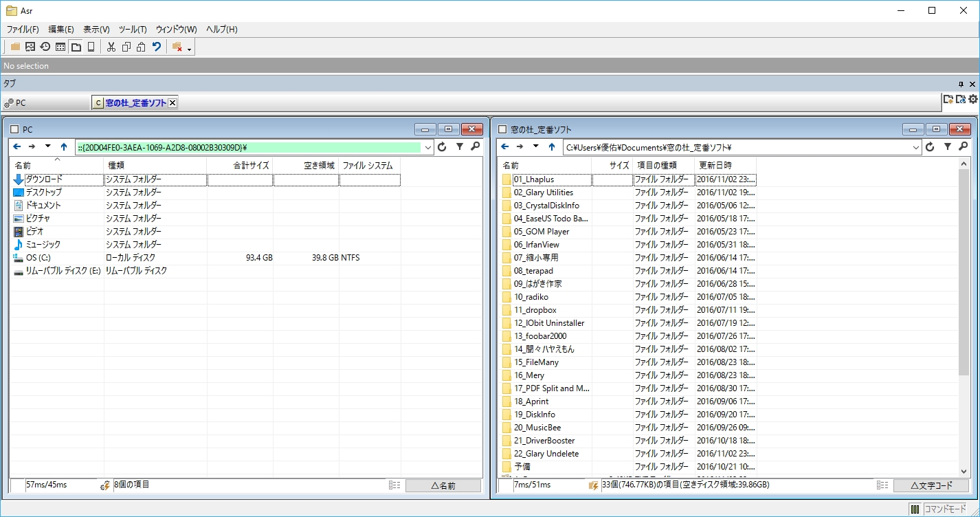Click the folder icon in the main toolbar

point(15,47)
